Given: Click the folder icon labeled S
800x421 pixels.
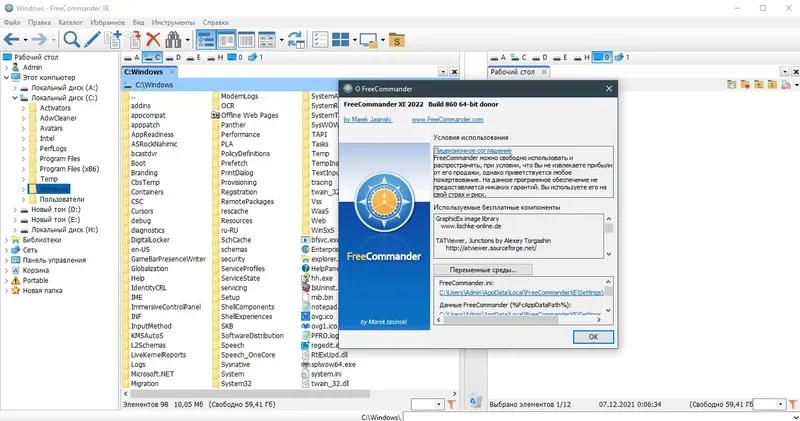Looking at the screenshot, I should pyautogui.click(x=396, y=39).
